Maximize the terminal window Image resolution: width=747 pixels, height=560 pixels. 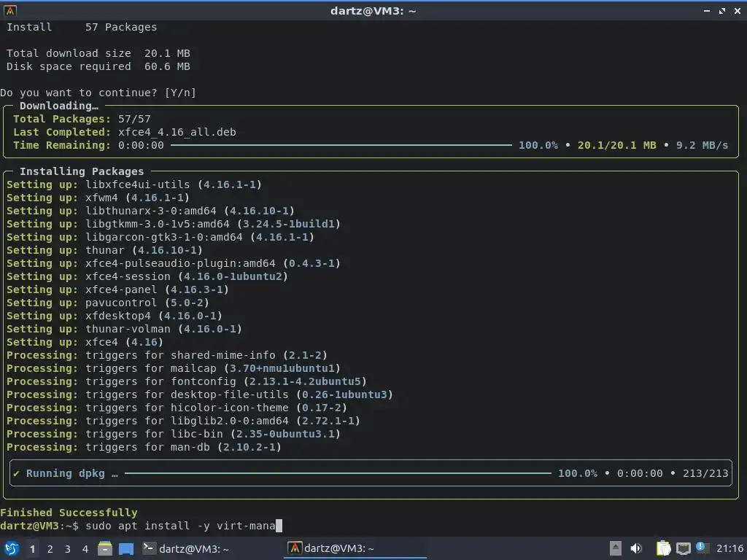point(722,10)
